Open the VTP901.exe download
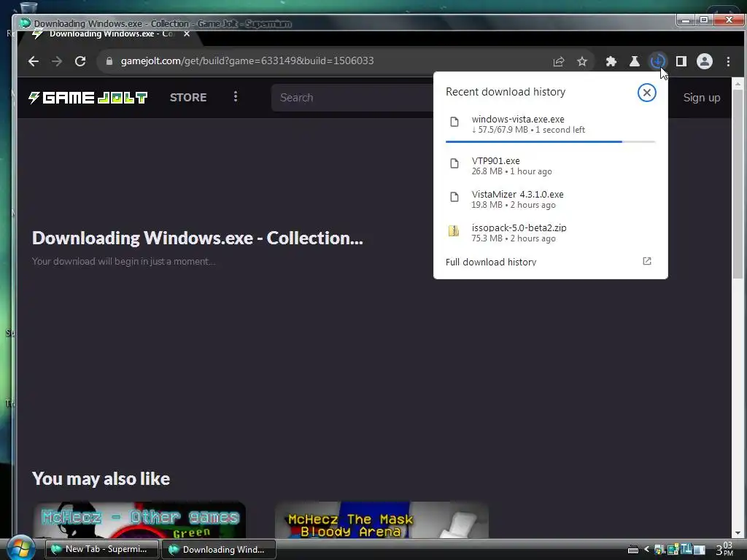747x560 pixels. point(550,166)
